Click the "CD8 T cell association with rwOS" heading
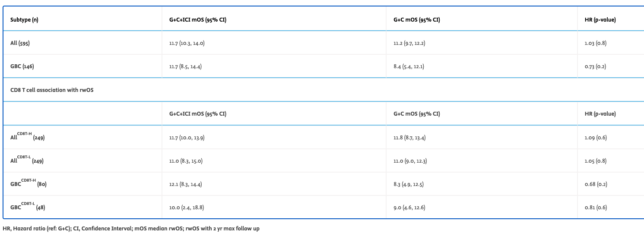This screenshot has height=236, width=644. (x=52, y=90)
